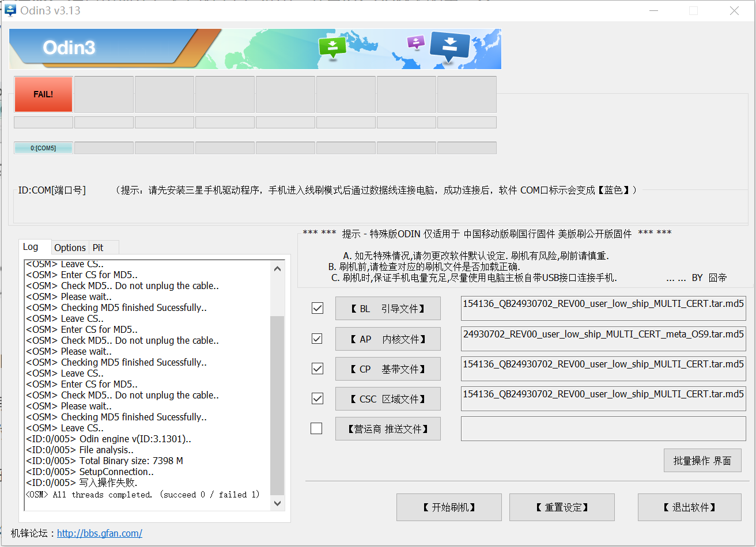This screenshot has height=547, width=756.
Task: Open the Options tab
Action: [70, 248]
